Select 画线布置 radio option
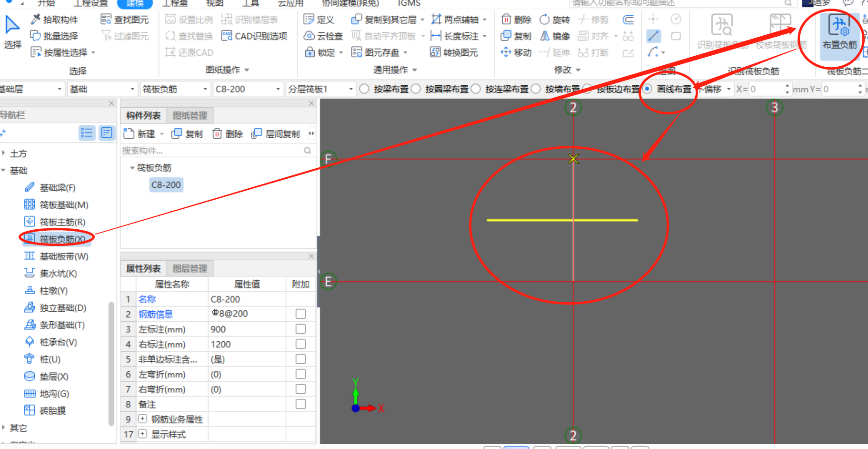Viewport: 868px width, 449px height. 648,89
